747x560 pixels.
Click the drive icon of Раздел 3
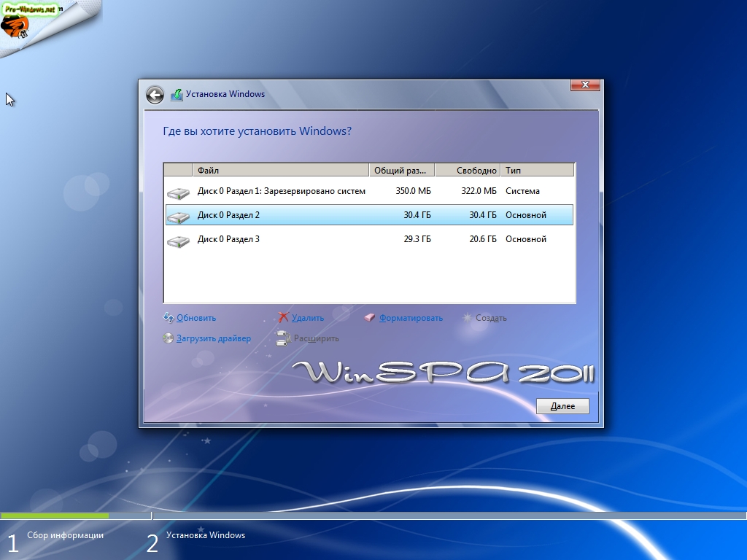tap(178, 241)
